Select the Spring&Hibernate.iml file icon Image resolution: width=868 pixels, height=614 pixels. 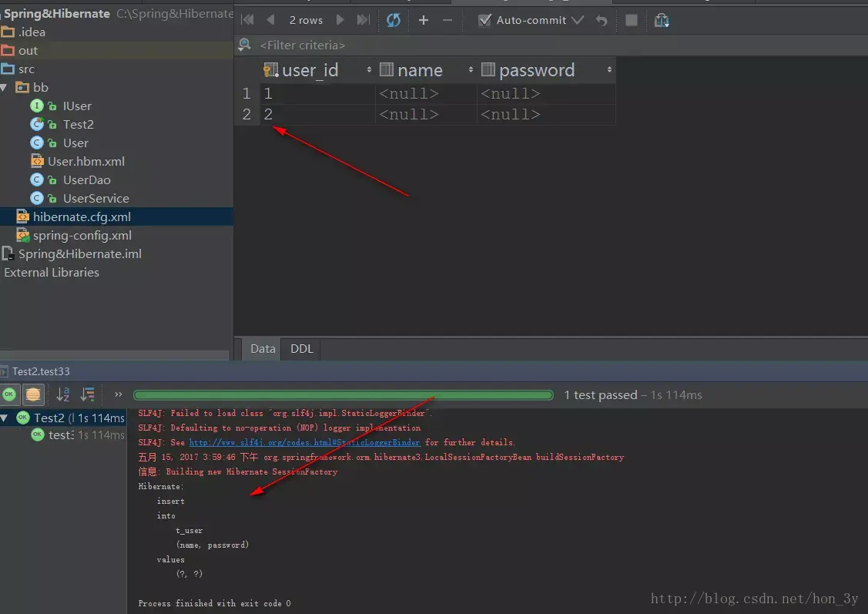(8, 253)
